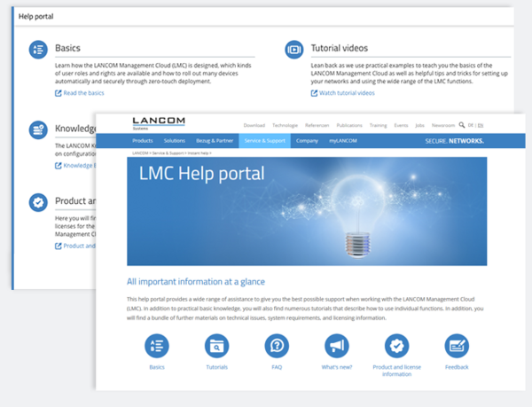Open the Referenzen top link
This screenshot has width=532, height=407.
point(317,125)
